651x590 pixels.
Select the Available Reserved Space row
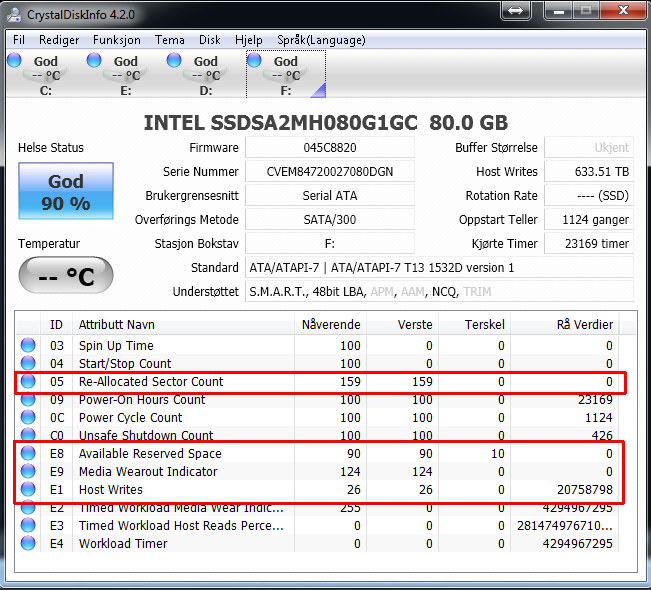[x=318, y=453]
